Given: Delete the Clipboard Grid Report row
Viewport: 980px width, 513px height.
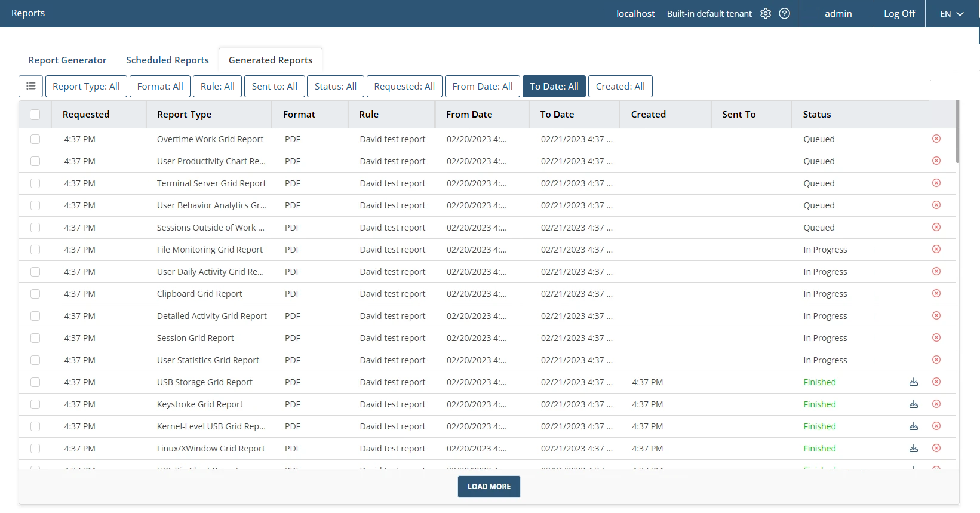Looking at the screenshot, I should [936, 293].
